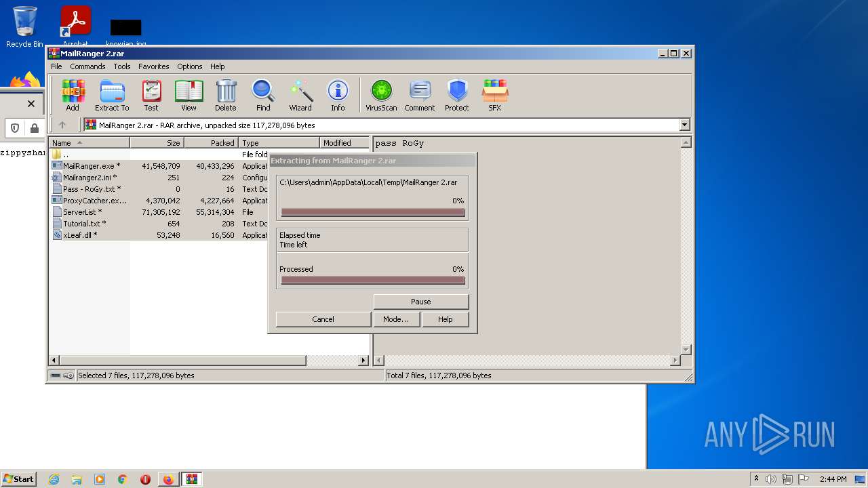Click the 2:44 PM taskbar clock
Viewport: 868px width, 488px height.
click(x=833, y=479)
